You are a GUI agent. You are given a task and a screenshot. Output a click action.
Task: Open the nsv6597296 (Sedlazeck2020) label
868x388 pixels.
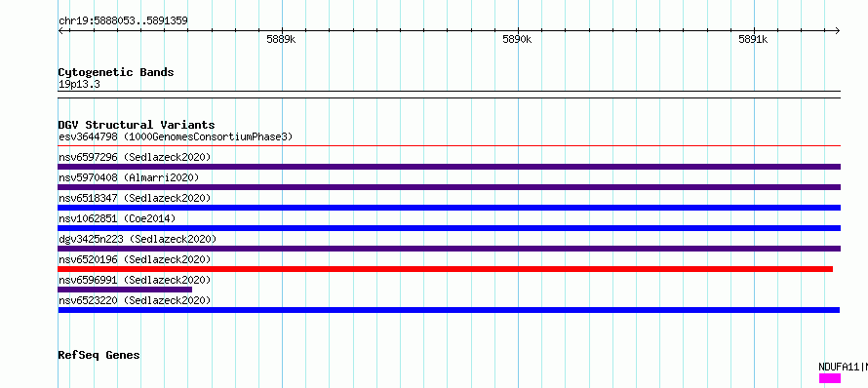[x=135, y=157]
